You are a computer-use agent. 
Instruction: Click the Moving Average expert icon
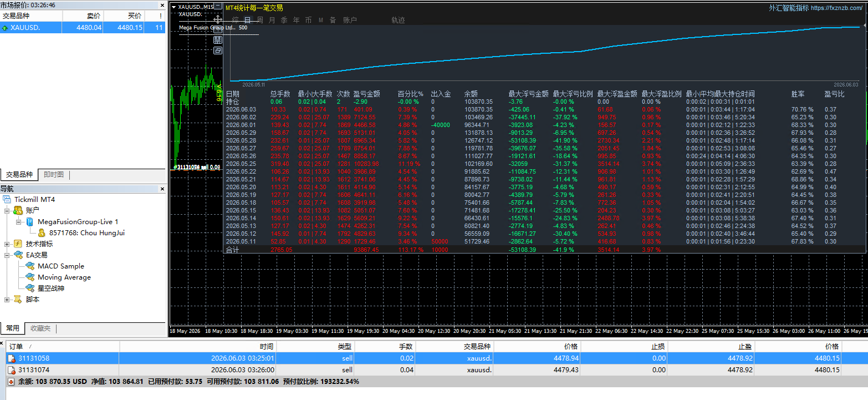point(30,277)
